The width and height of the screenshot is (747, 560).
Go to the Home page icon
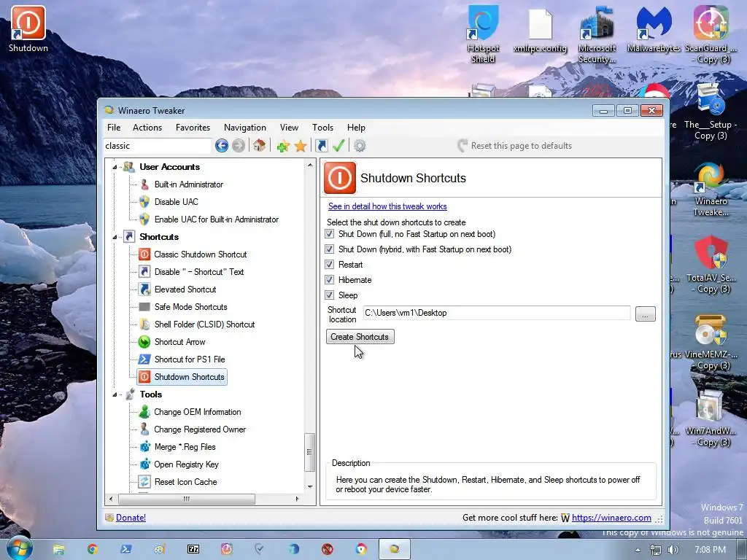[259, 146]
